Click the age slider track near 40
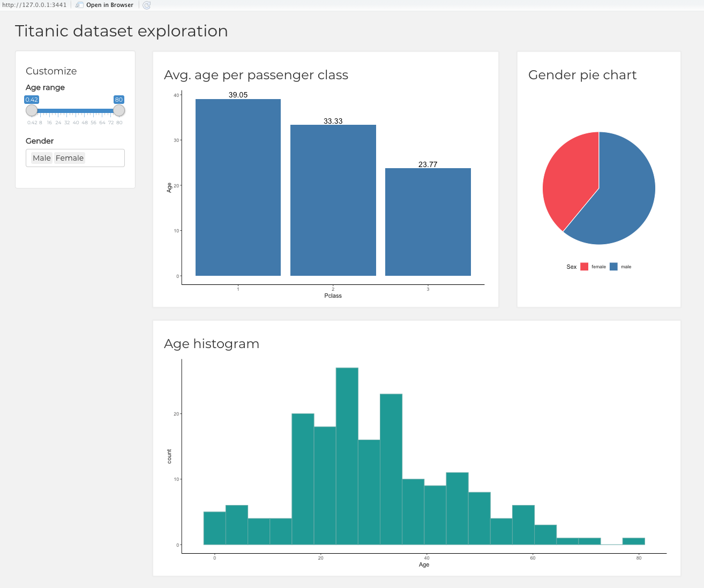This screenshot has width=704, height=588. tap(76, 111)
